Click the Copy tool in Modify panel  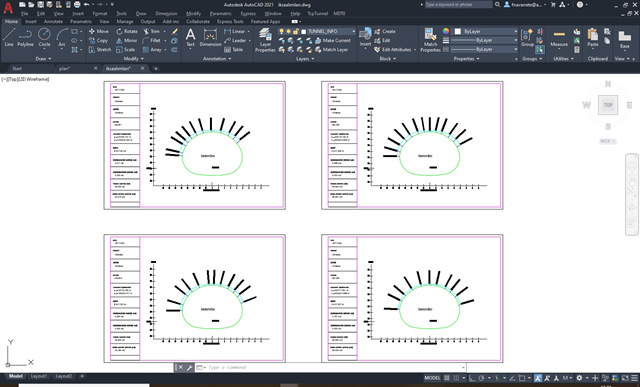[98, 40]
